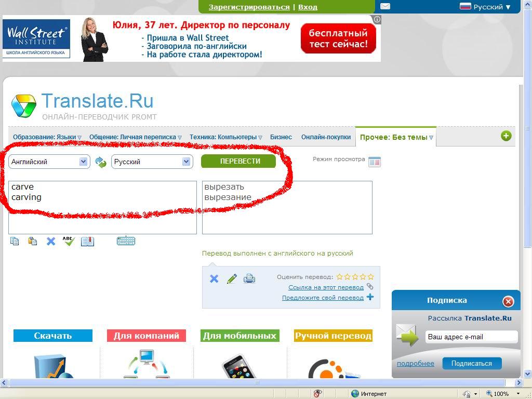The width and height of the screenshot is (532, 399).
Task: Rate translation with the fifth star
Action: click(370, 277)
